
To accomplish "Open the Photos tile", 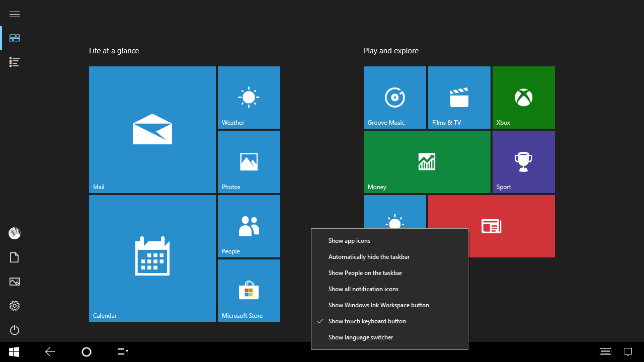I will click(x=249, y=162).
